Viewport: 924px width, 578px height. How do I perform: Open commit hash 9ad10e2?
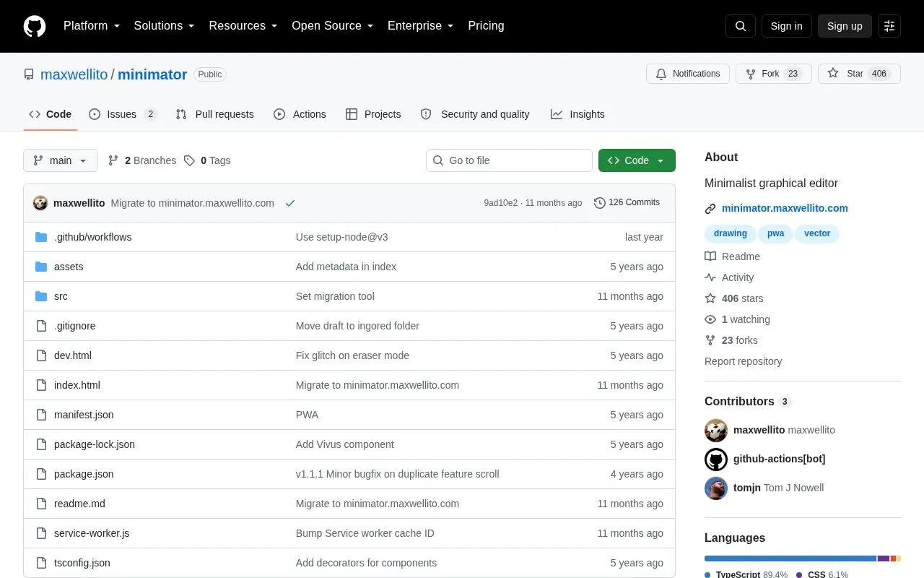[500, 203]
